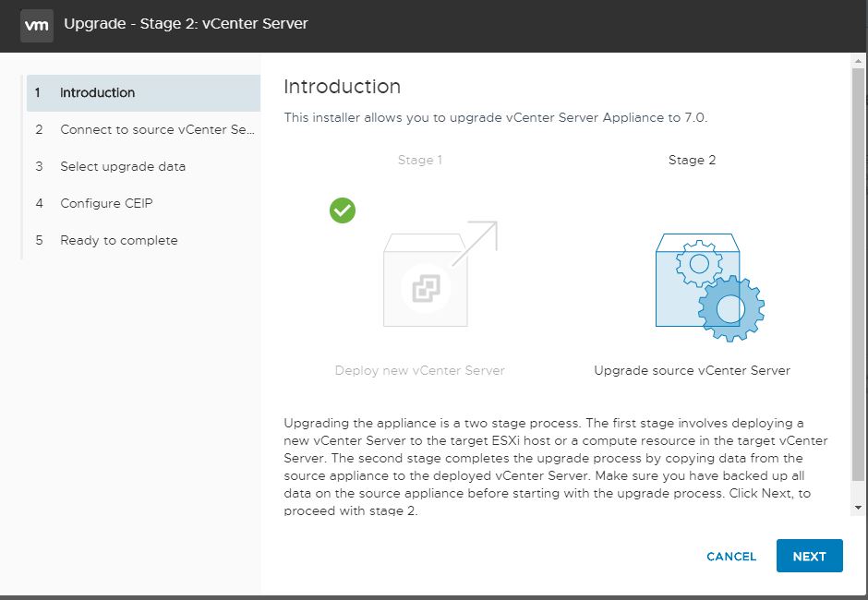868x600 pixels.
Task: Click the Stage 2 gears upgrade icon
Action: 710,287
